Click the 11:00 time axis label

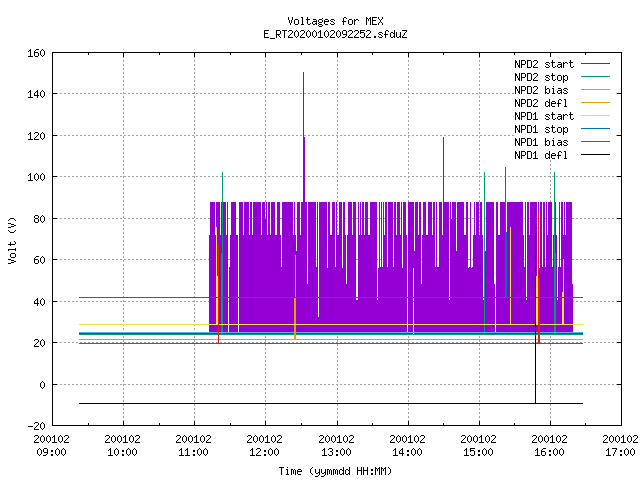(193, 452)
